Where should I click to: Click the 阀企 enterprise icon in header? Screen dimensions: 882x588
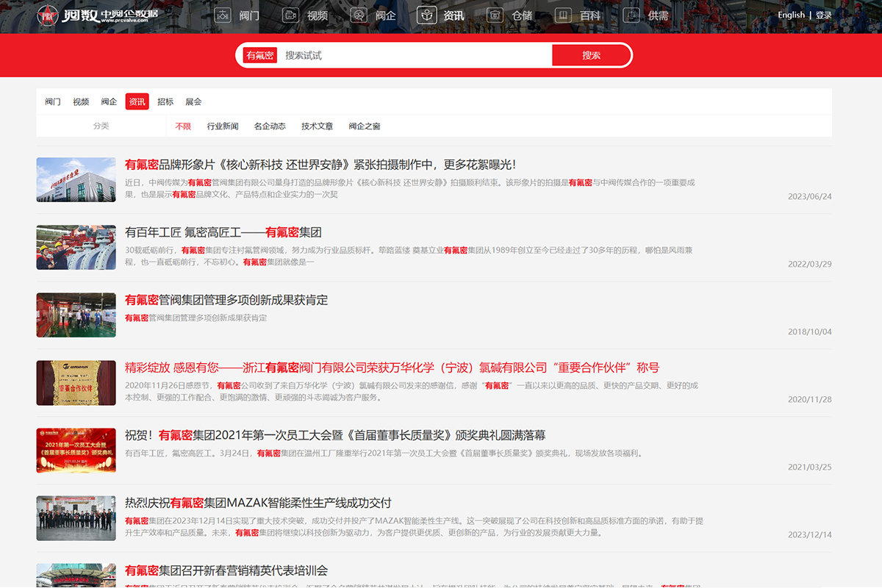[x=359, y=15]
